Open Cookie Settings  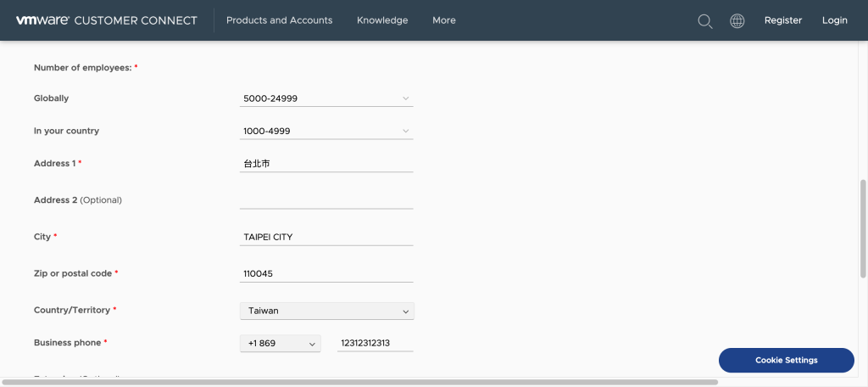pos(786,361)
